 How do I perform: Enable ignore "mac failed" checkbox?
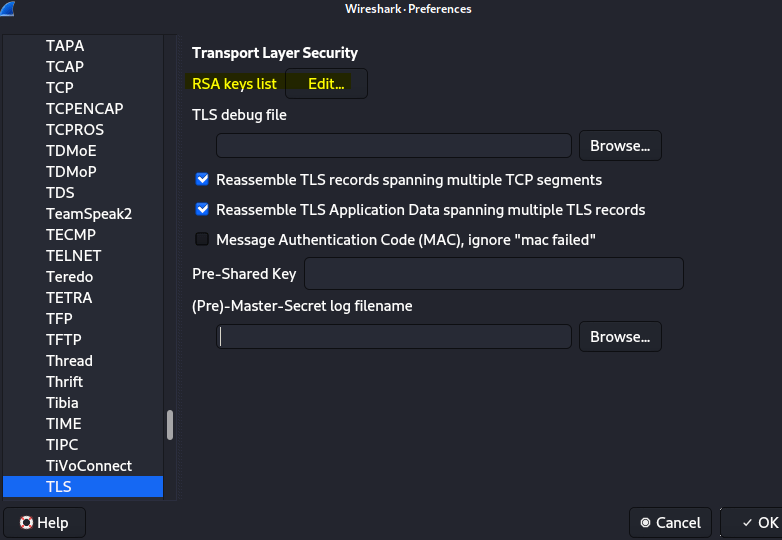click(202, 239)
